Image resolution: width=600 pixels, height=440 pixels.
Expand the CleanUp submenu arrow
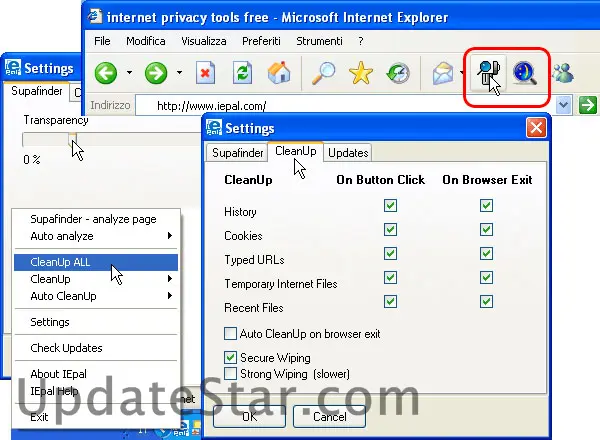[170, 279]
